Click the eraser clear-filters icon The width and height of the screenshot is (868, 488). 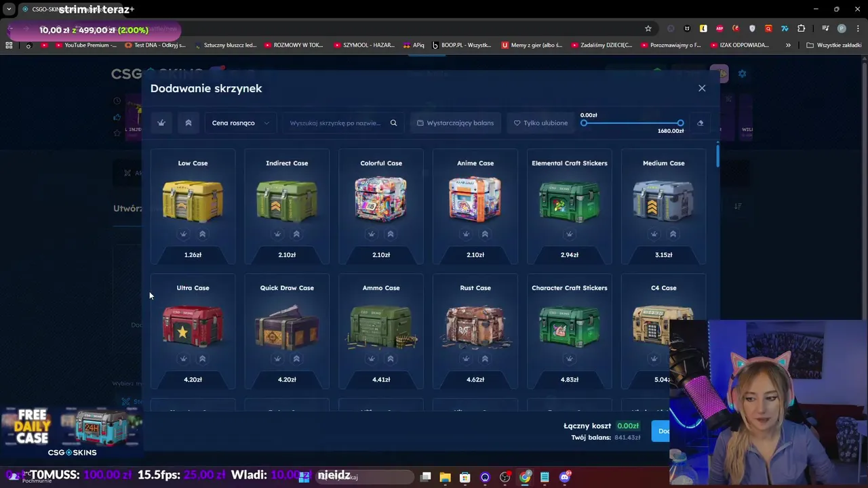click(701, 123)
